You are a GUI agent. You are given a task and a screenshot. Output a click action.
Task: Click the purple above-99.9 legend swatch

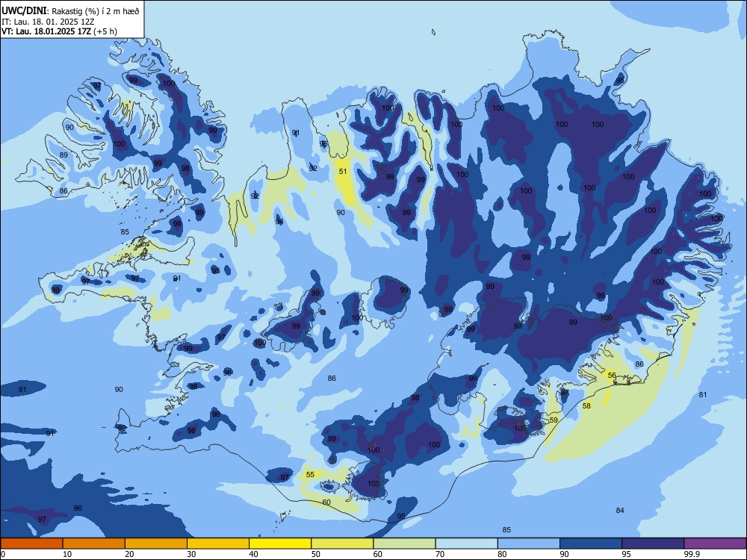pyautogui.click(x=715, y=544)
